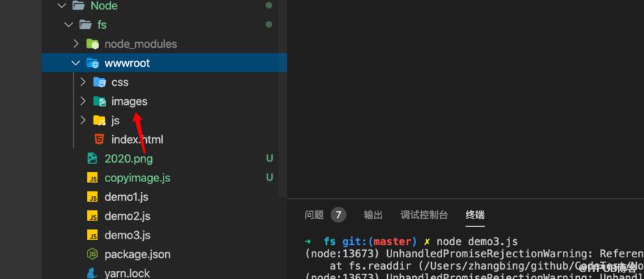Expand the images folder chevron
This screenshot has width=644, height=279.
pos(83,101)
